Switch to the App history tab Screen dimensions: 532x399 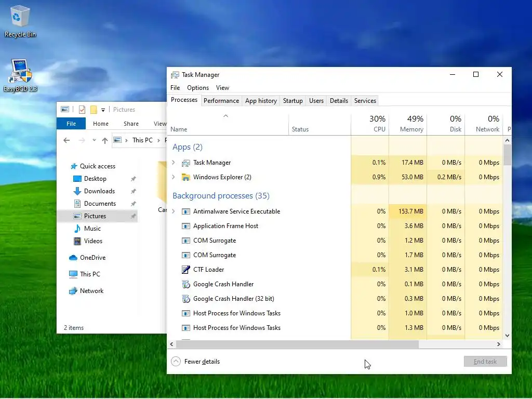pyautogui.click(x=261, y=101)
